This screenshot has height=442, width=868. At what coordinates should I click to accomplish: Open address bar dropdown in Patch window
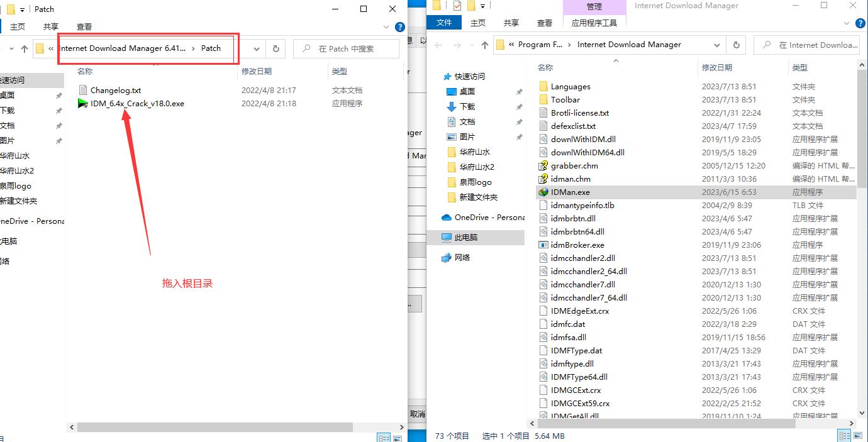click(x=257, y=49)
